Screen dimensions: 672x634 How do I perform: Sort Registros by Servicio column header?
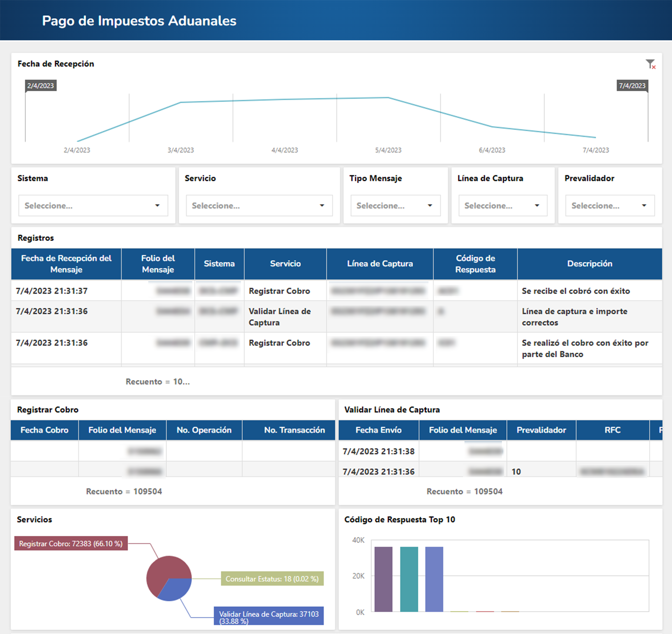285,264
